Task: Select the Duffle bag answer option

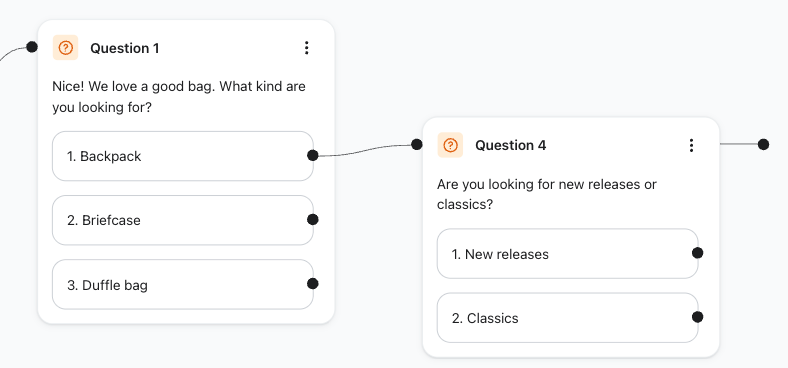Action: coord(183,285)
